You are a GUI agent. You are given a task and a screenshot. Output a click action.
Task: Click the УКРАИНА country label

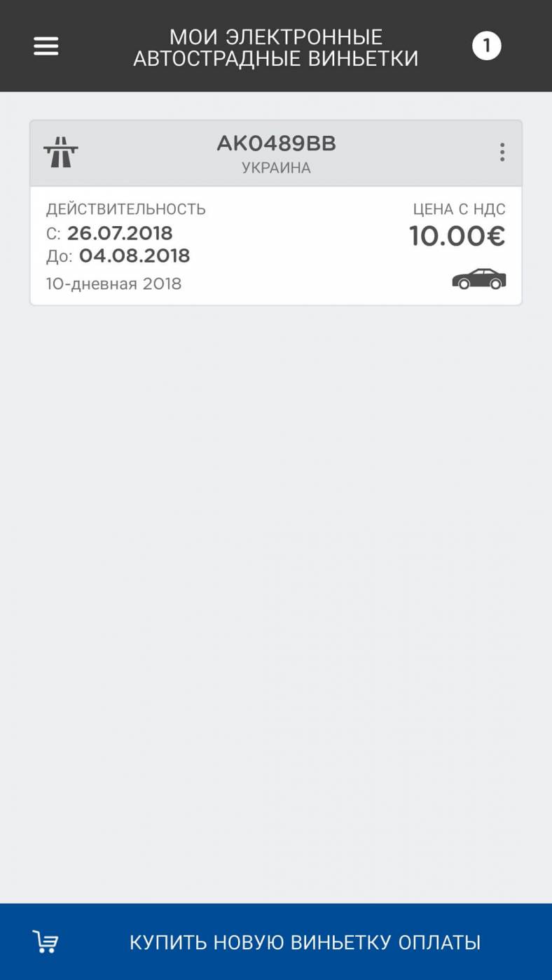[x=276, y=168]
